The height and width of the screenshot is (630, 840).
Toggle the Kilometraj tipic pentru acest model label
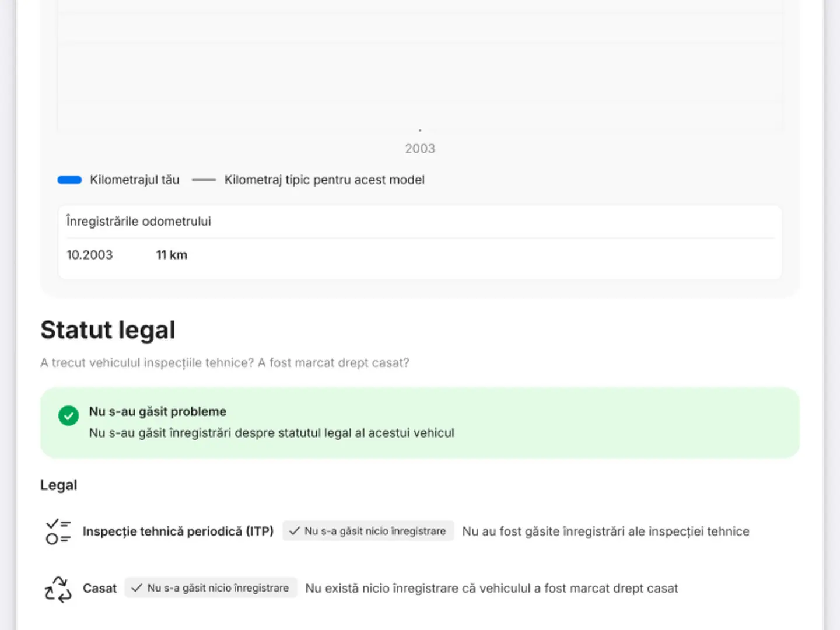[x=324, y=180]
